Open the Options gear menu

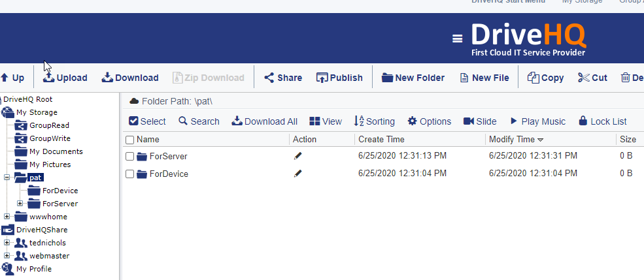tap(429, 121)
